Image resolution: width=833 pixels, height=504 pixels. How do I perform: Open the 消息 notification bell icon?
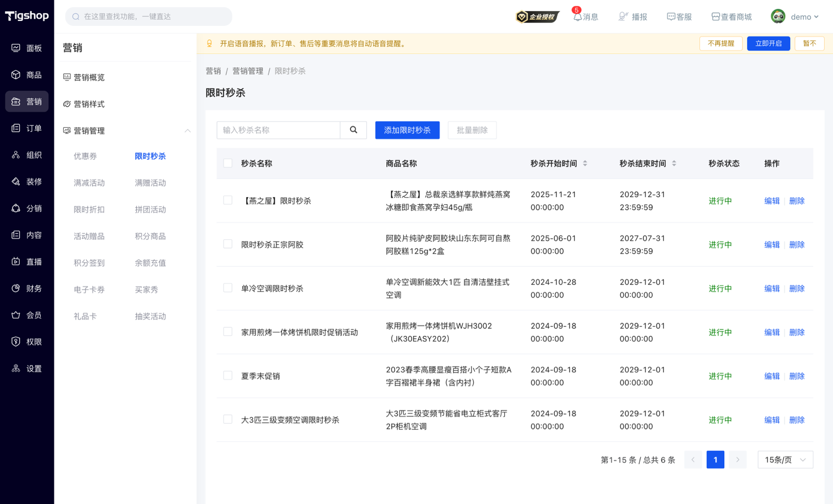coord(577,17)
